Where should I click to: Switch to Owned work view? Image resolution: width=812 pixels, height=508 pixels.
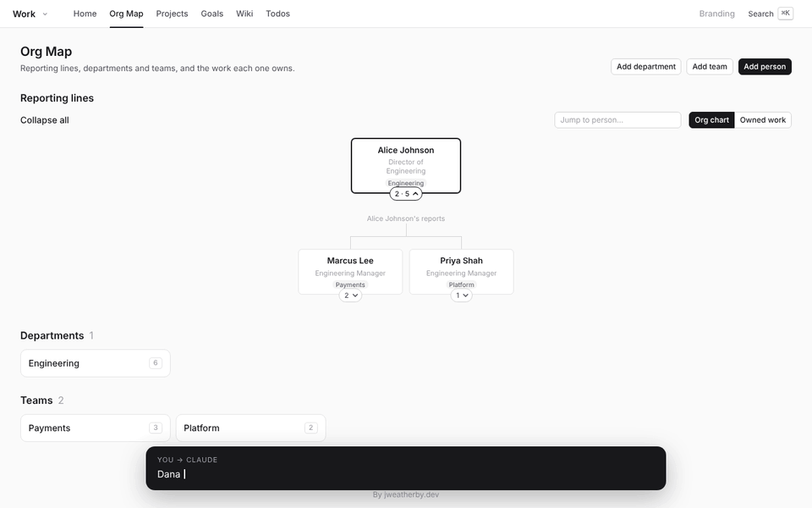[x=762, y=119]
